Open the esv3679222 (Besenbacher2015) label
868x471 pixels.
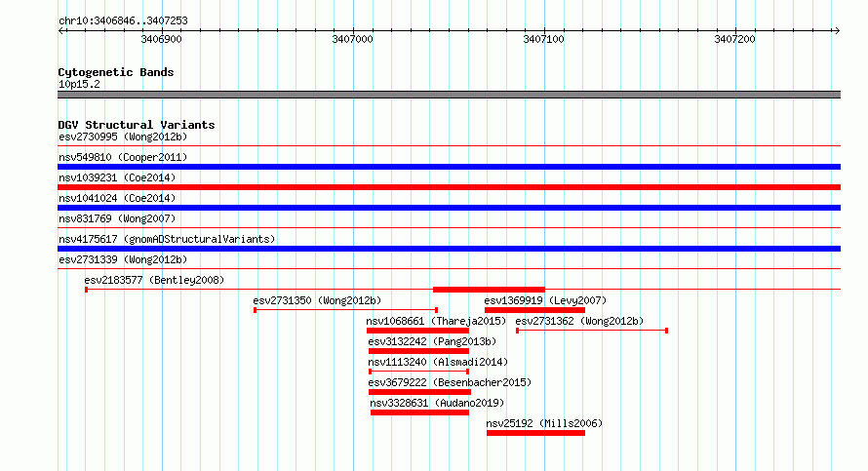450,382
